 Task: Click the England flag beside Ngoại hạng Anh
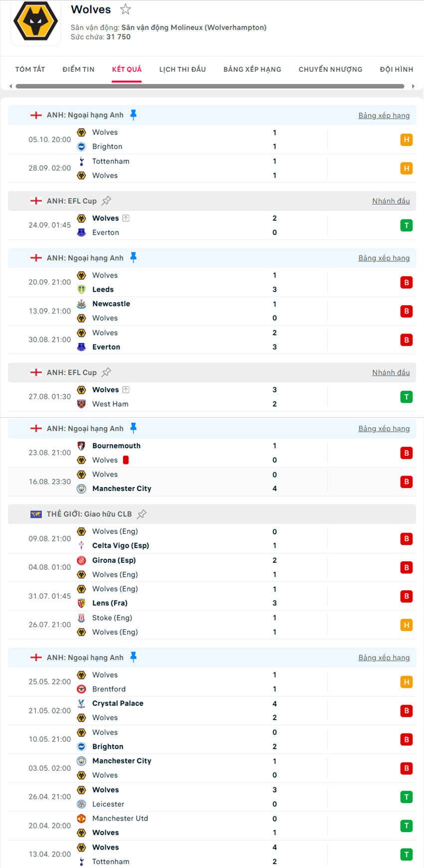point(35,114)
